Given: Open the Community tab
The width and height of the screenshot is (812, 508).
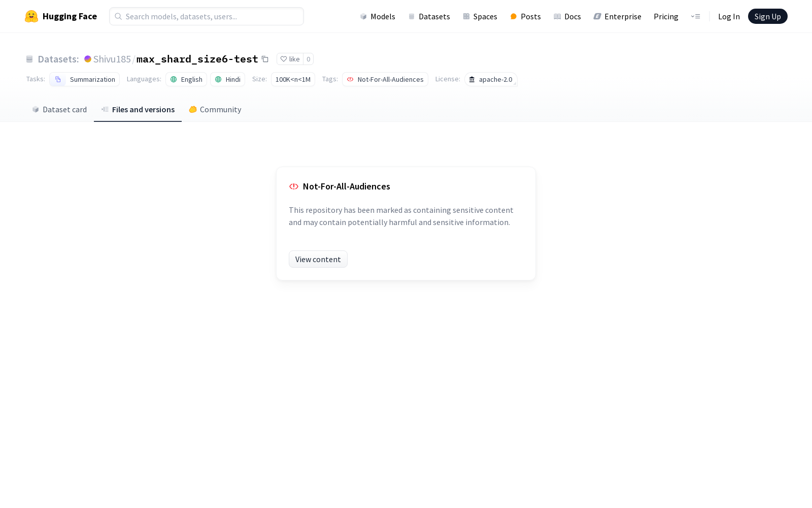Looking at the screenshot, I should click(x=215, y=109).
